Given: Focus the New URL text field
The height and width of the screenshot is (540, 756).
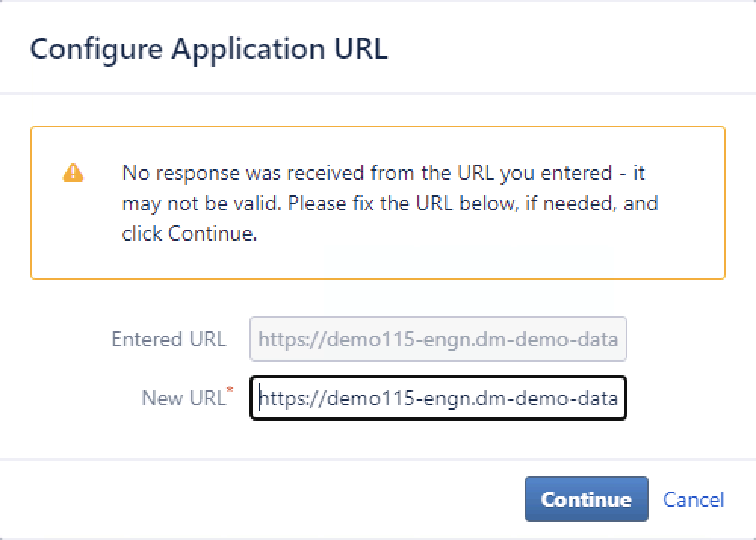Looking at the screenshot, I should point(438,398).
